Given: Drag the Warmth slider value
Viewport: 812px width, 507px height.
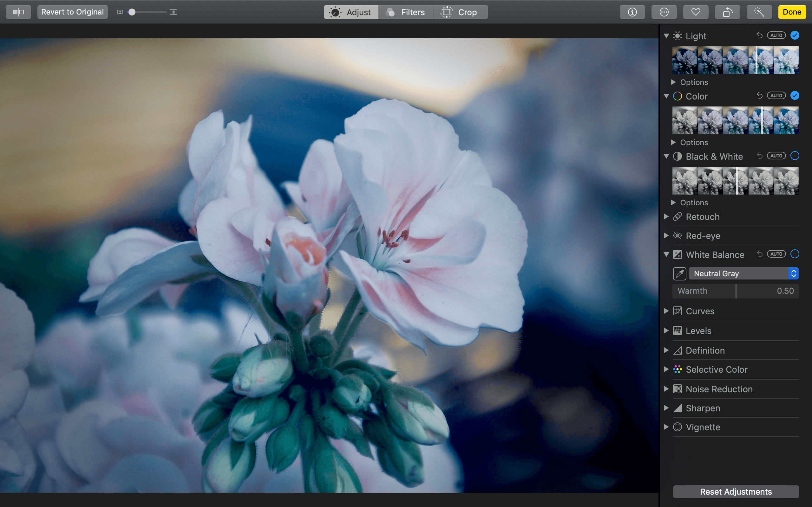Looking at the screenshot, I should pyautogui.click(x=736, y=290).
